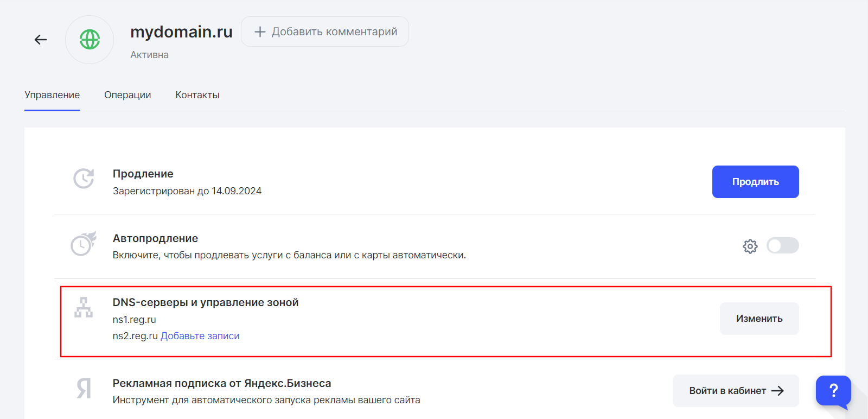
Task: Select the Управление tab
Action: [52, 95]
